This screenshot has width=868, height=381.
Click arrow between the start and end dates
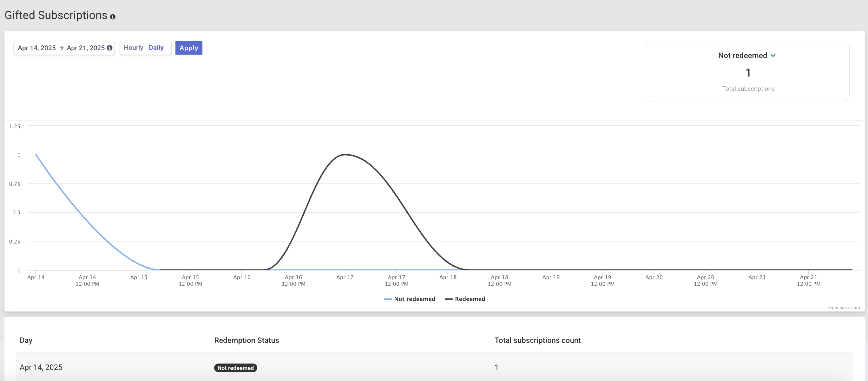(61, 48)
